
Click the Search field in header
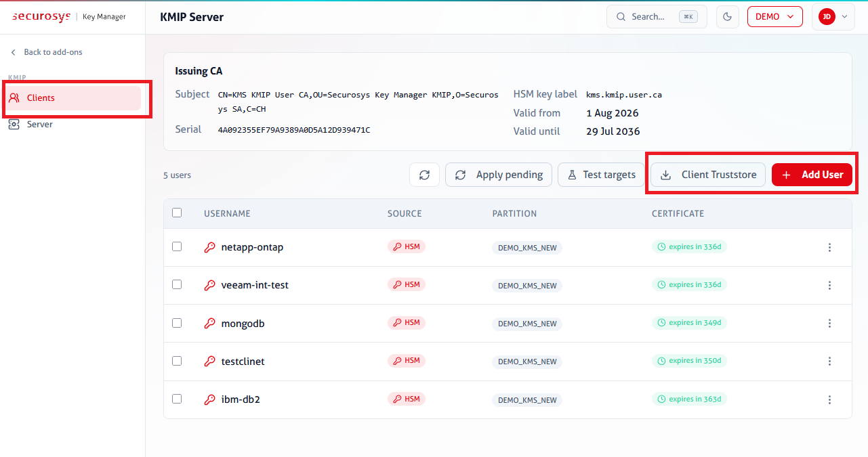[657, 16]
